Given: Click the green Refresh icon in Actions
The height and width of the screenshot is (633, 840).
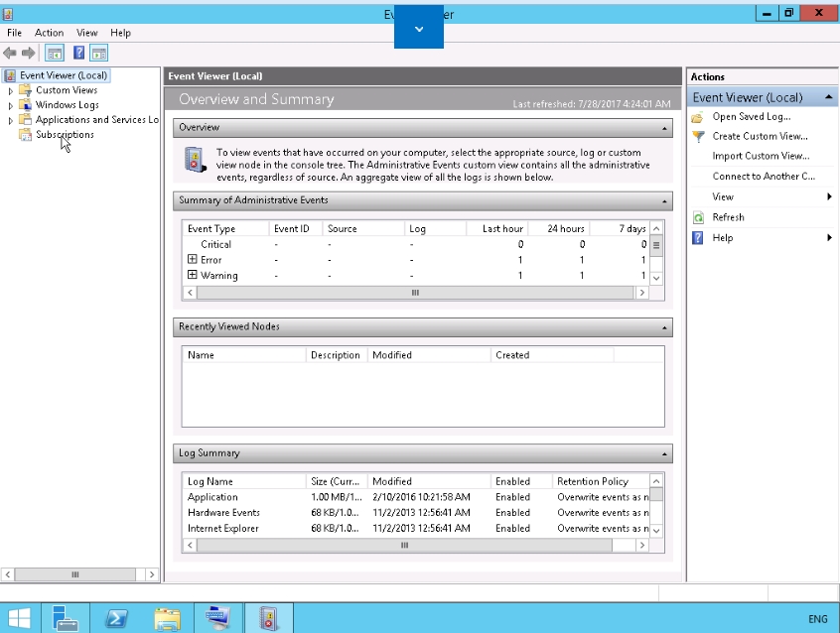Looking at the screenshot, I should point(699,217).
